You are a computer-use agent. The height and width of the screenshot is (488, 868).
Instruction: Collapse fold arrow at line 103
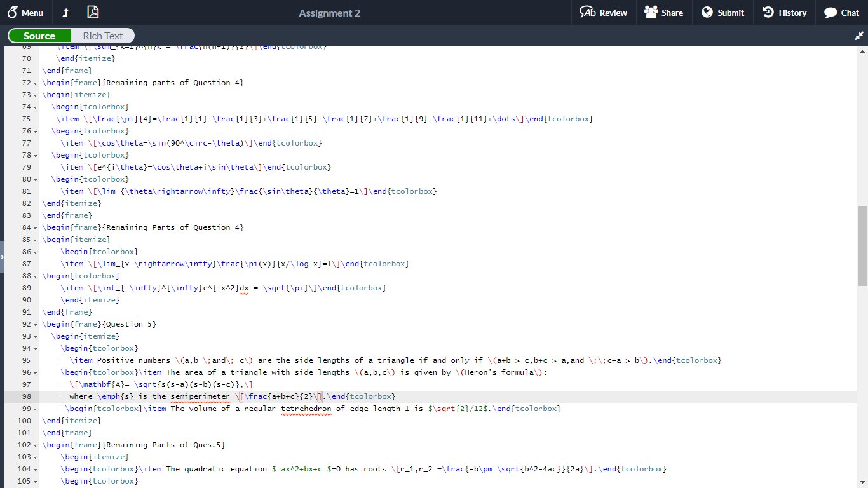pos(35,457)
